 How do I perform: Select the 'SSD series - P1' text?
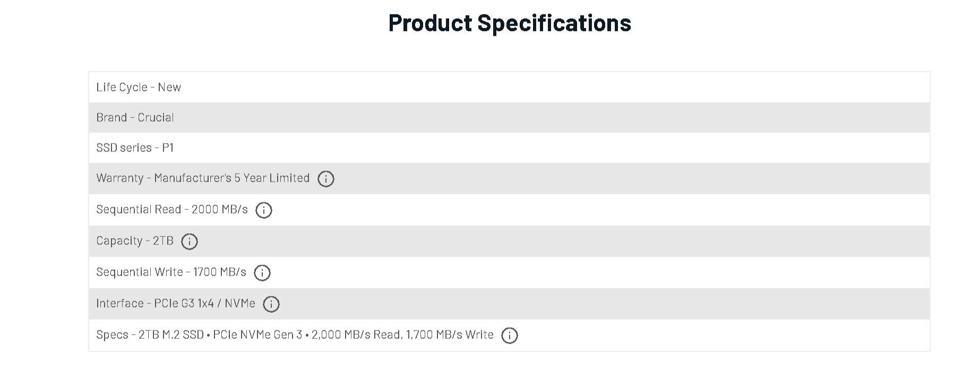[135, 148]
